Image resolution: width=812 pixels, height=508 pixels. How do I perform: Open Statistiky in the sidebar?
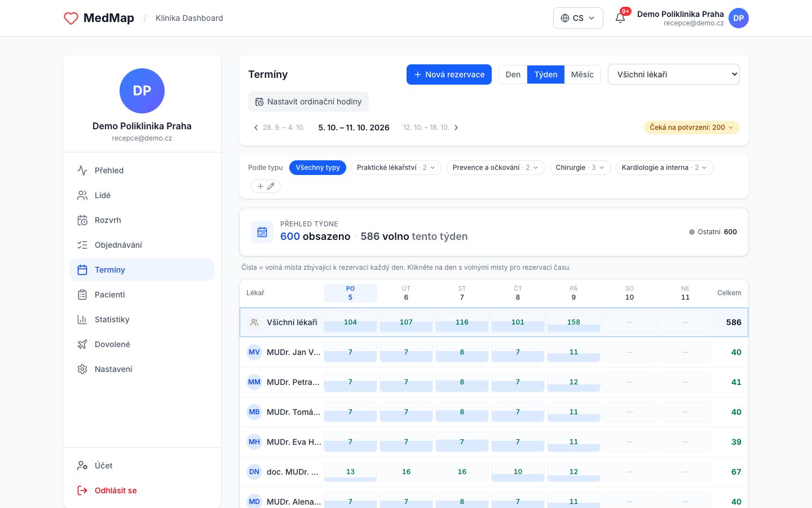click(x=142, y=319)
